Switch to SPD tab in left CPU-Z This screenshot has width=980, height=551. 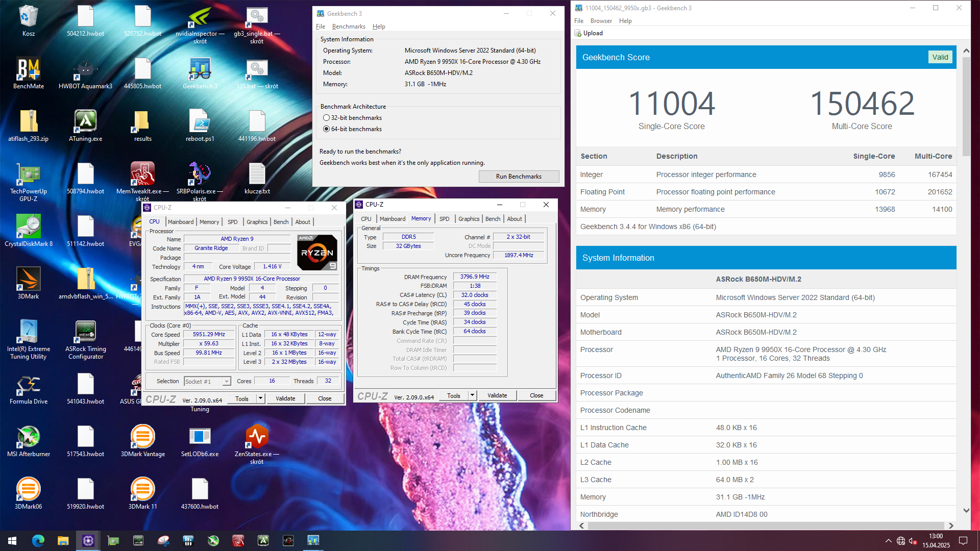click(x=232, y=222)
